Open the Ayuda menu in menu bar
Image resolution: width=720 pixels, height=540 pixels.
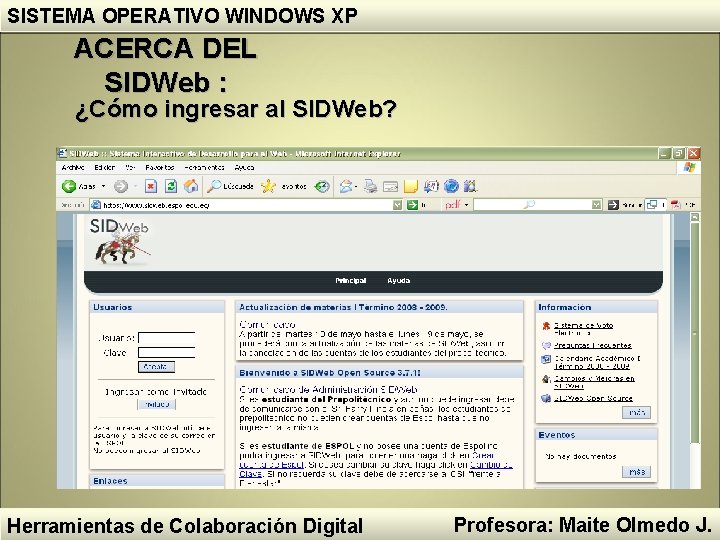(244, 168)
